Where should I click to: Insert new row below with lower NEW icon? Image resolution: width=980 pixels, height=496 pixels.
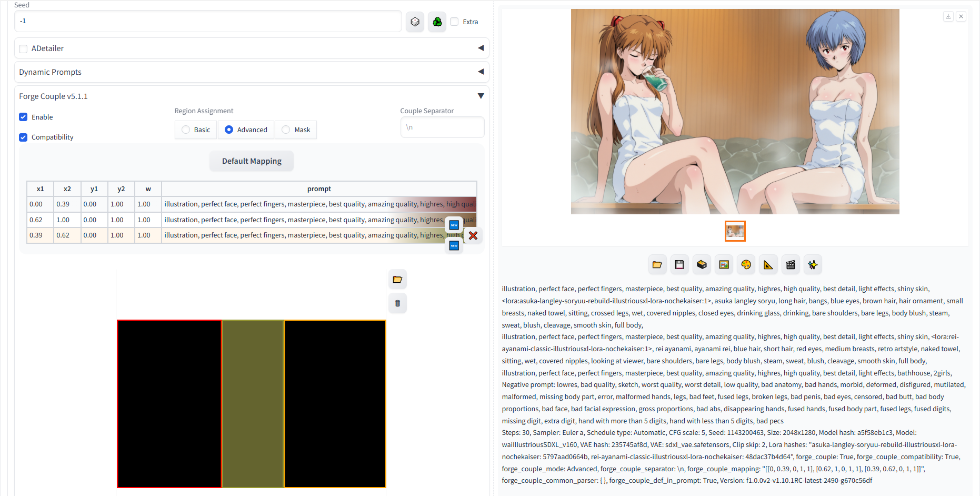454,245
